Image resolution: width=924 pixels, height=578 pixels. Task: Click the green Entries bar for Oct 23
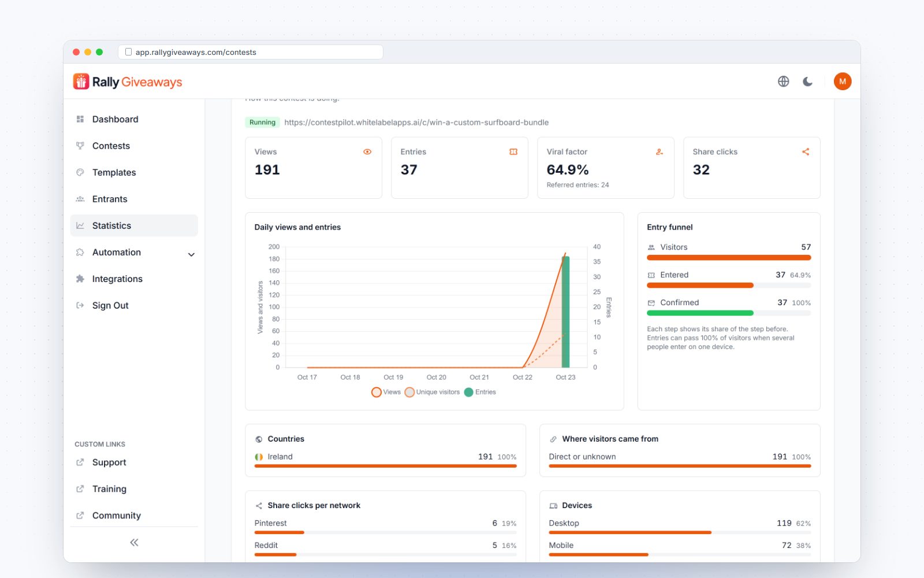click(566, 312)
